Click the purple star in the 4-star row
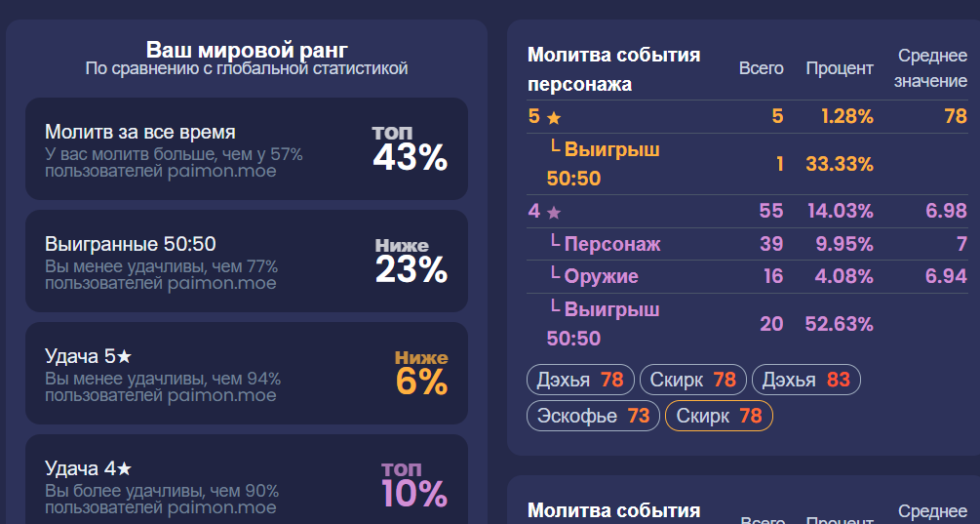 coord(554,212)
